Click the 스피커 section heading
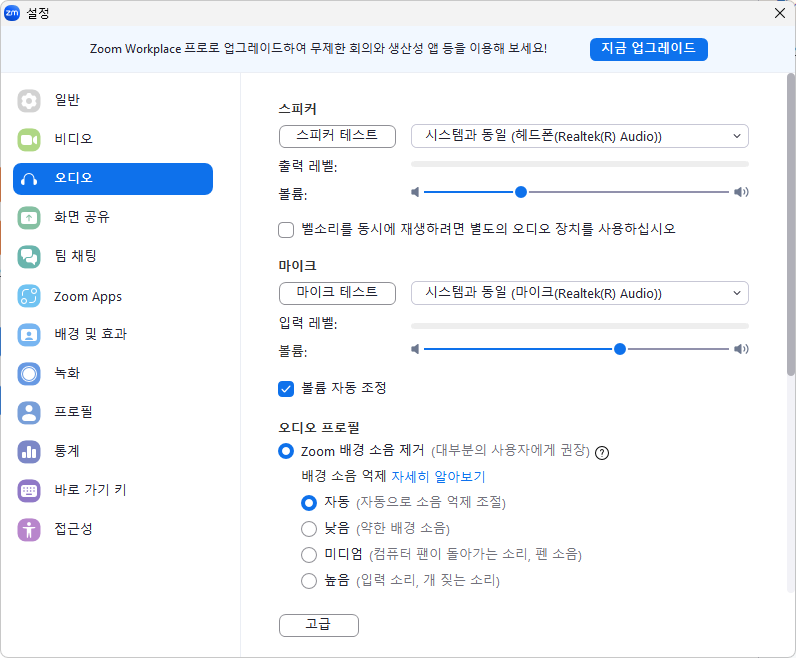796x658 pixels. point(297,109)
